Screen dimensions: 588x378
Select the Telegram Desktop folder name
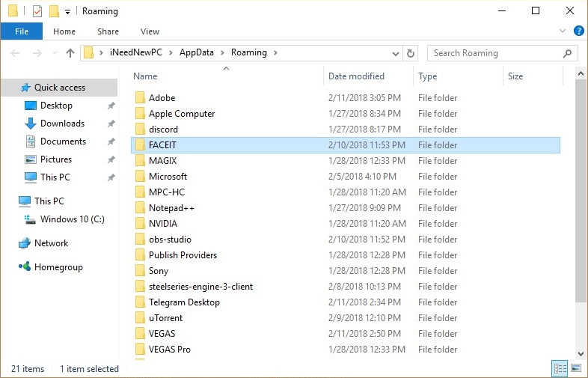(184, 302)
